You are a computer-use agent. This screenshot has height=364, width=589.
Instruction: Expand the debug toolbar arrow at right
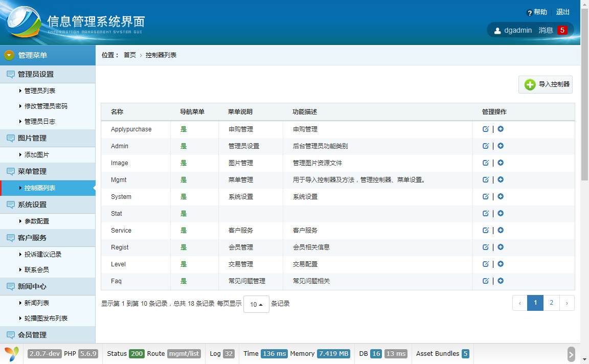tap(571, 354)
